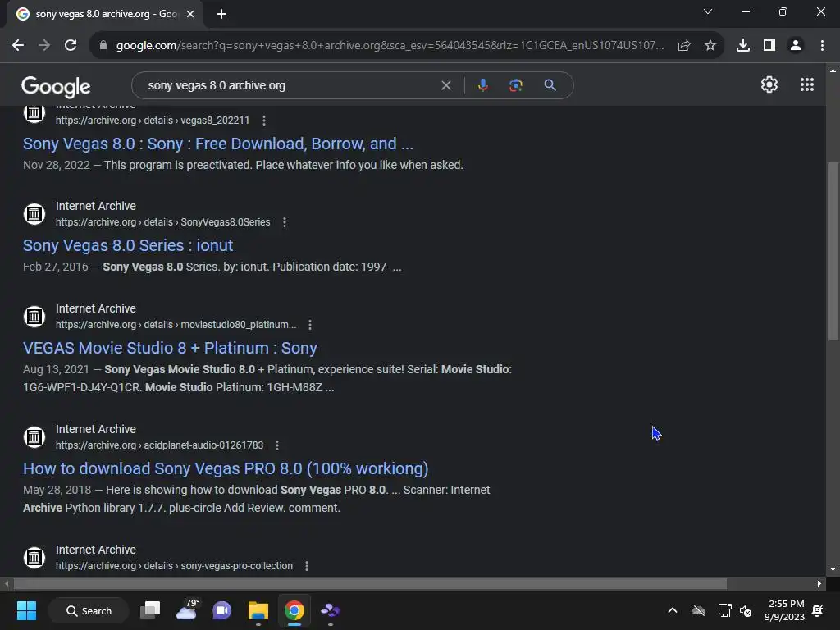Select the sony vegas 8.0 archive.org tab
This screenshot has height=630, width=840.
[x=105, y=14]
